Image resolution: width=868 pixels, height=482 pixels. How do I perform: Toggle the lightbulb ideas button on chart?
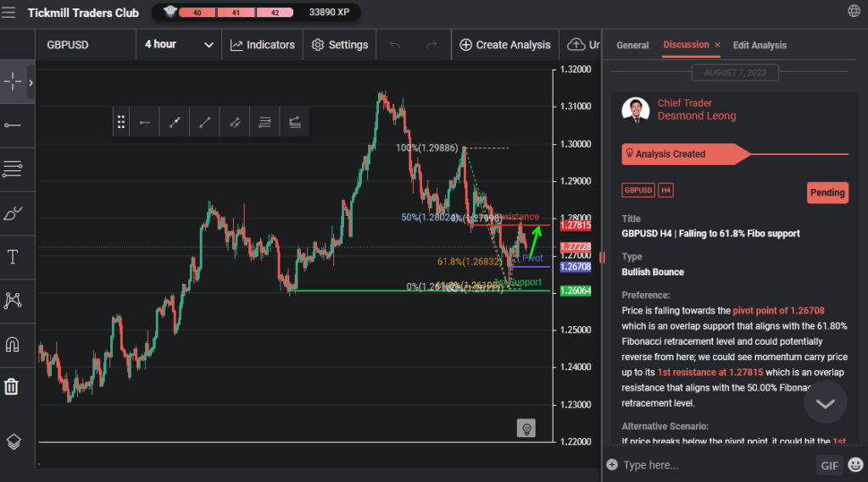(526, 429)
